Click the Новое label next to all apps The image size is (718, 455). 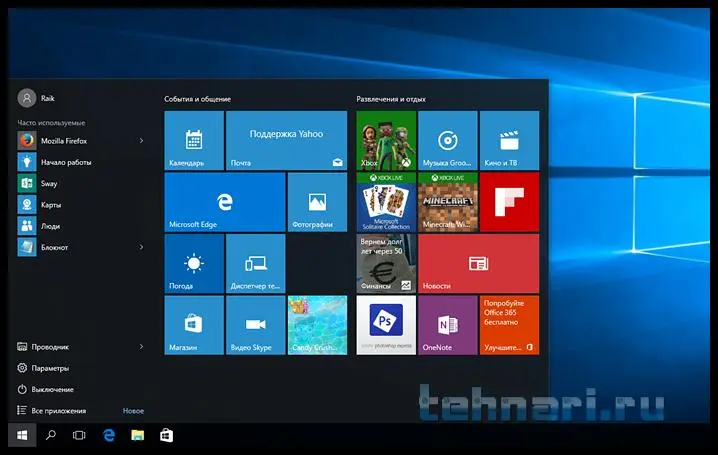(x=133, y=411)
